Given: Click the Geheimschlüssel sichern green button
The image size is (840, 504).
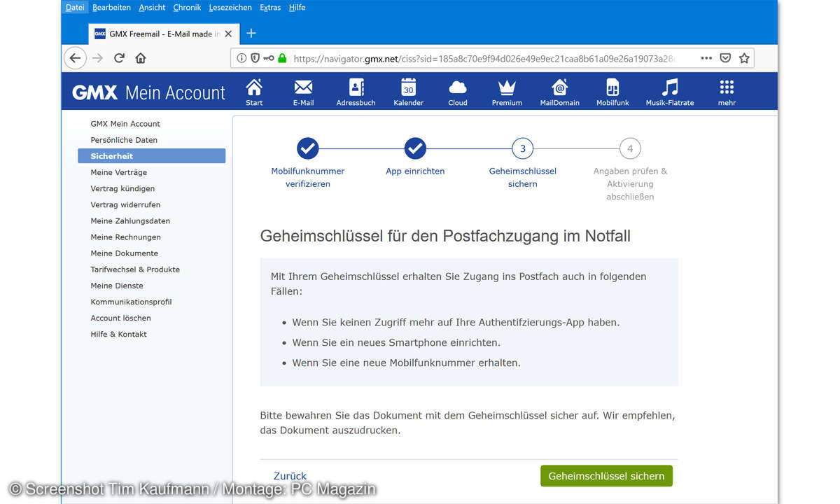Looking at the screenshot, I should tap(606, 476).
